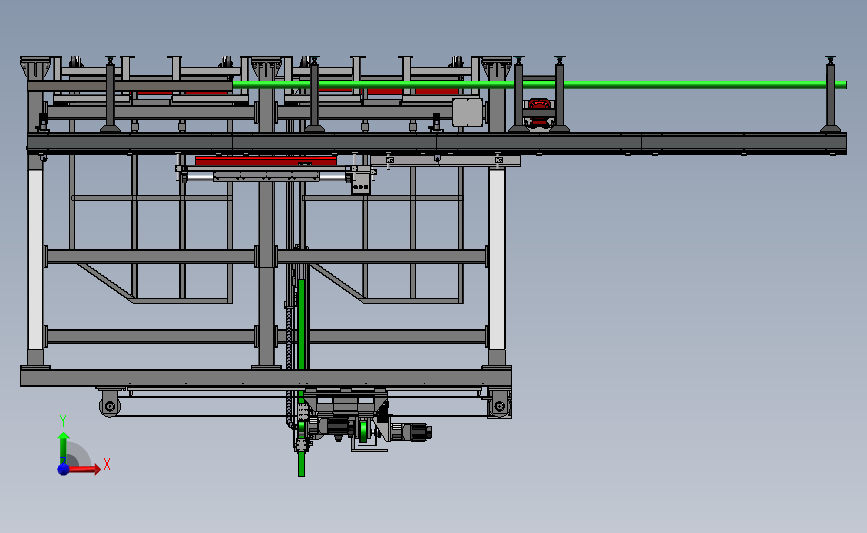Screen dimensions: 867x533
Task: Select the far right support post
Action: click(x=830, y=94)
